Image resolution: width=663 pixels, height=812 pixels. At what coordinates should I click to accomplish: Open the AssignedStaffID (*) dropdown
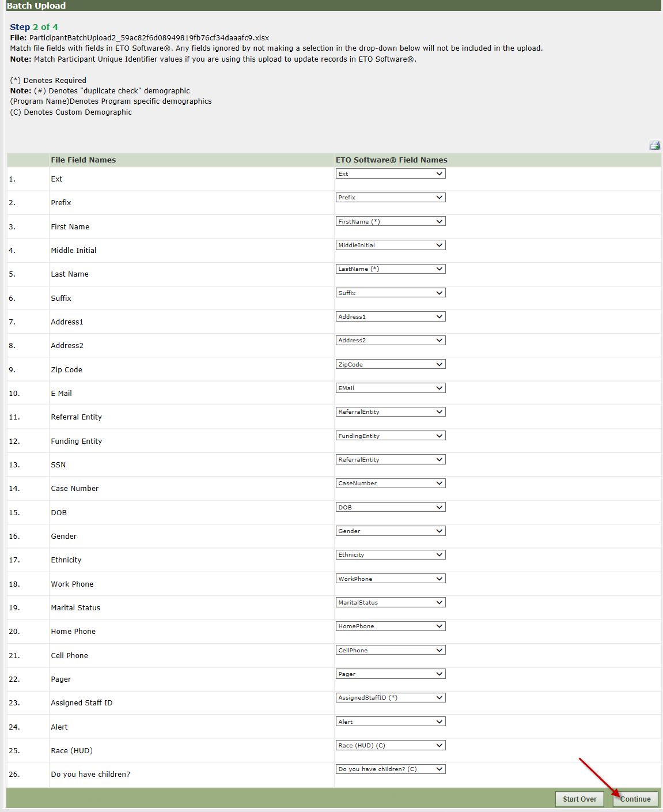tap(391, 697)
